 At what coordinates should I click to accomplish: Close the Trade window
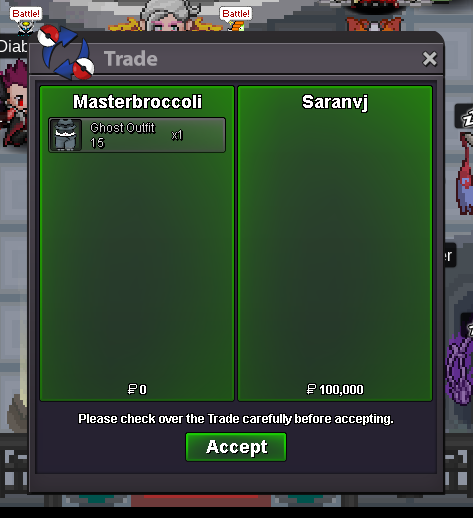pyautogui.click(x=429, y=59)
